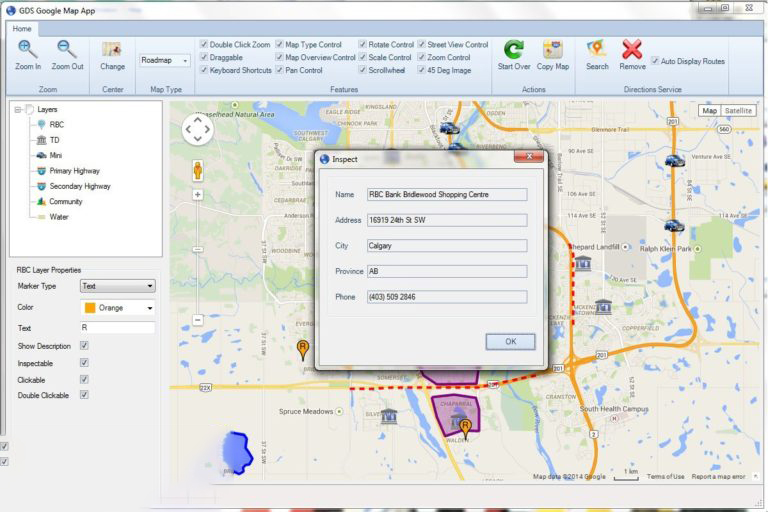The image size is (768, 512).
Task: Click the Address field in Inspect dialog
Action: pyautogui.click(x=447, y=220)
